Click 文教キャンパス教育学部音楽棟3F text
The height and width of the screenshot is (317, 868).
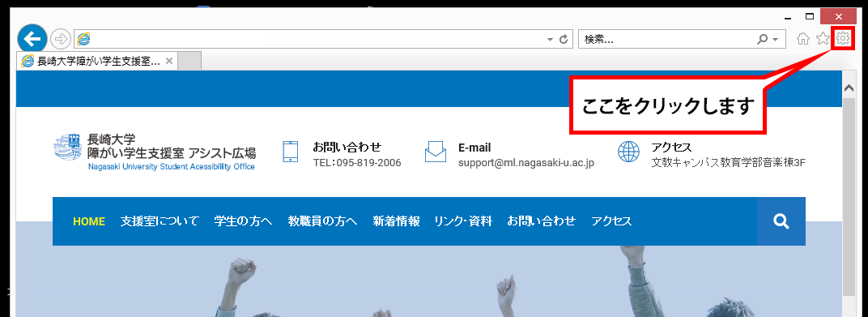click(728, 163)
